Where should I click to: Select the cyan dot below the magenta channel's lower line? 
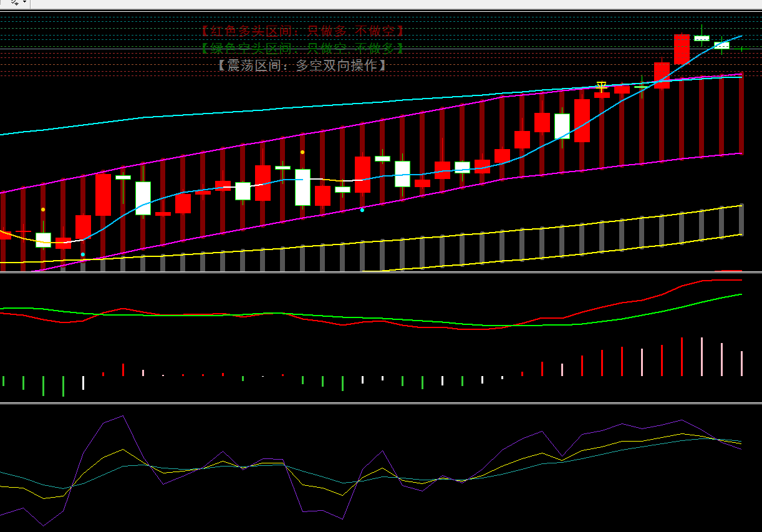click(x=362, y=210)
